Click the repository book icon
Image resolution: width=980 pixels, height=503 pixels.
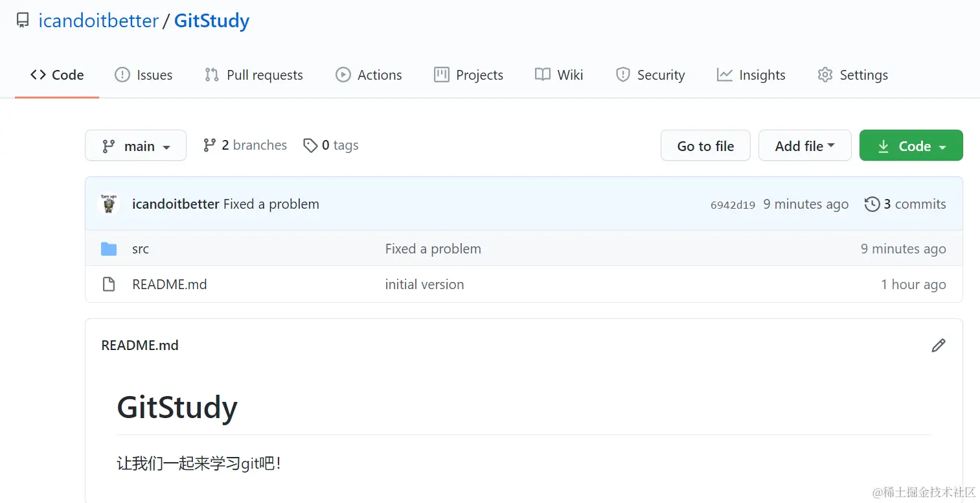click(x=23, y=21)
